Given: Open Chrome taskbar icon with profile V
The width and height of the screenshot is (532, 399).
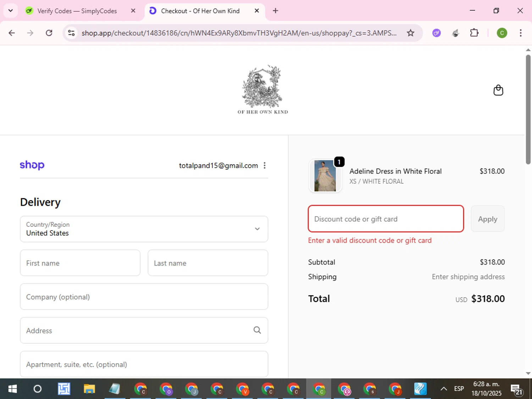Looking at the screenshot, I should (x=242, y=389).
